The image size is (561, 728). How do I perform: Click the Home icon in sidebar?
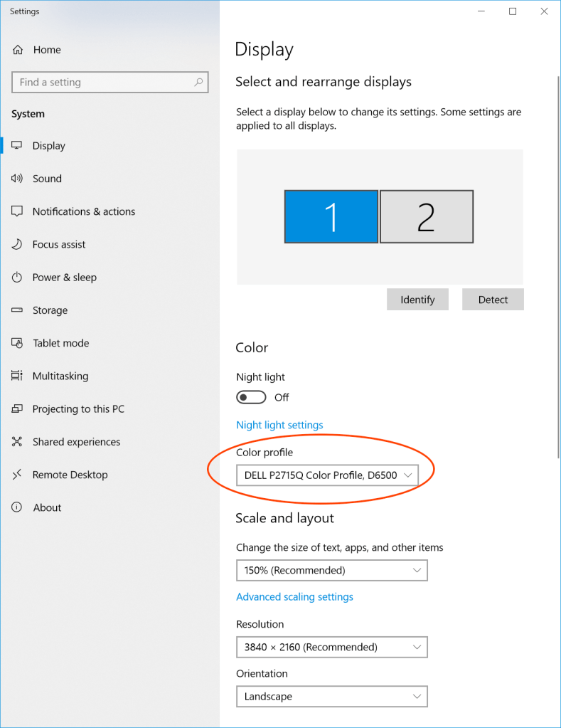tap(18, 50)
